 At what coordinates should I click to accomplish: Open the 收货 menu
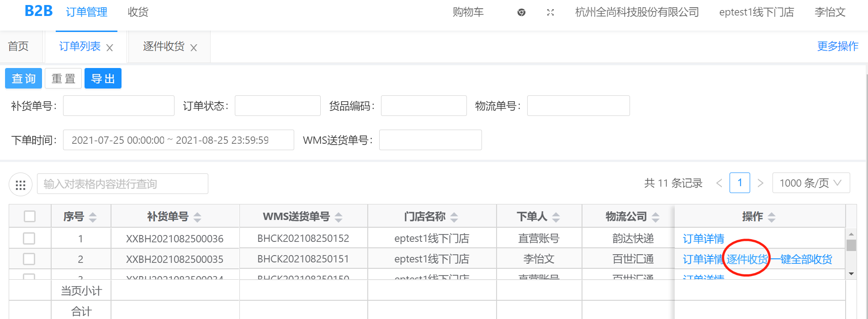click(138, 12)
